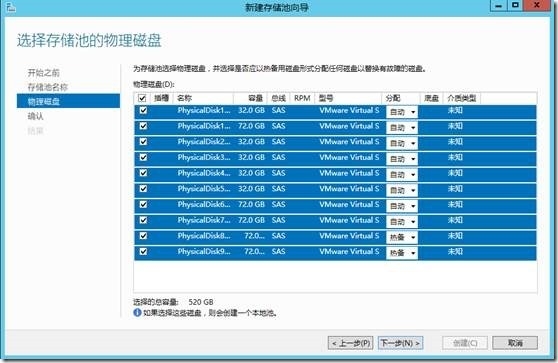Select the PhysicalDisk8... name cell

(x=204, y=236)
